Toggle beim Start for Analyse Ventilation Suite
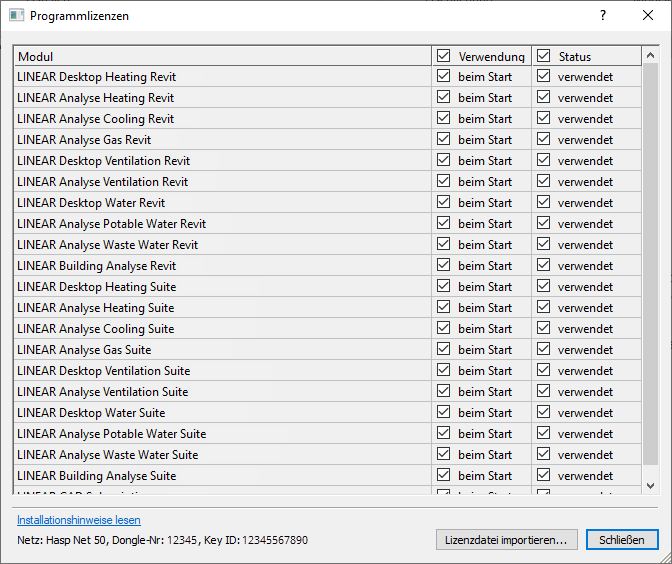This screenshot has height=564, width=672. coord(444,391)
